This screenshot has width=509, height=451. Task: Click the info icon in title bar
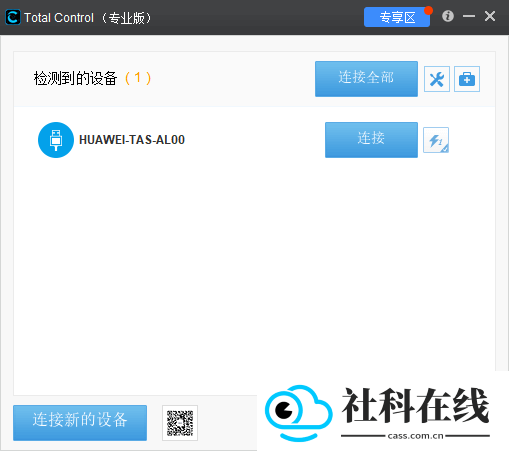(x=448, y=16)
